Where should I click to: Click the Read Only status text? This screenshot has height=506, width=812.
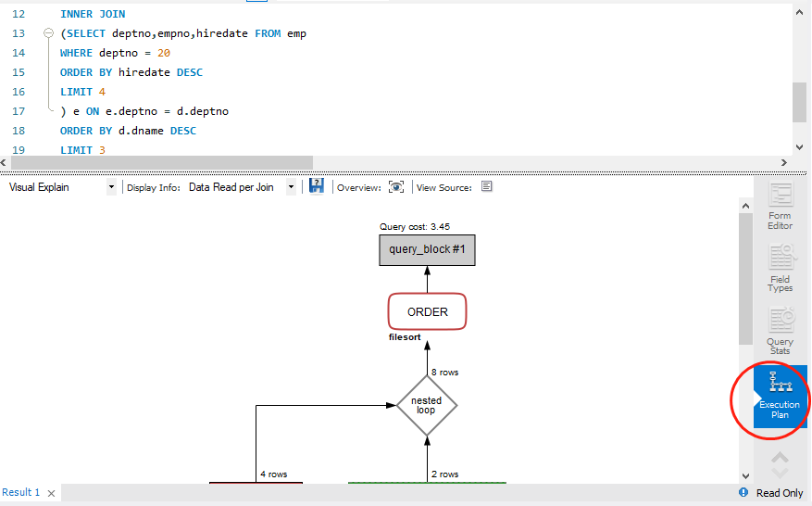point(780,493)
